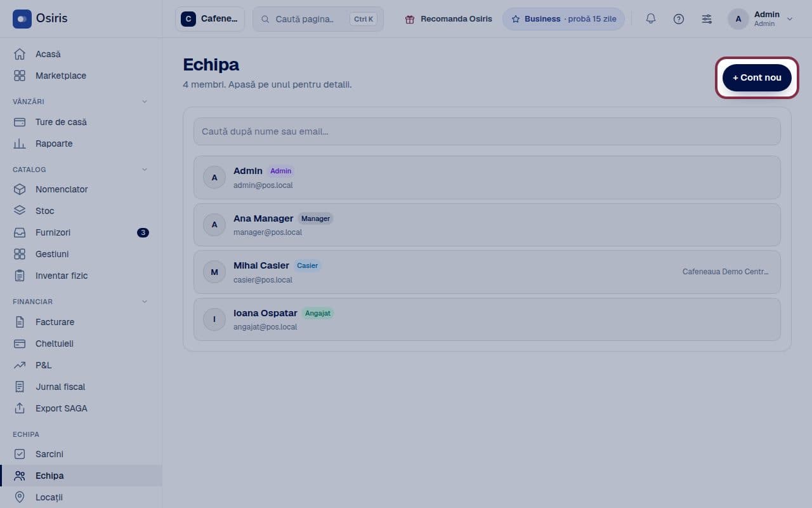812x508 pixels.
Task: Click the Rapoarte chart icon
Action: pyautogui.click(x=20, y=144)
